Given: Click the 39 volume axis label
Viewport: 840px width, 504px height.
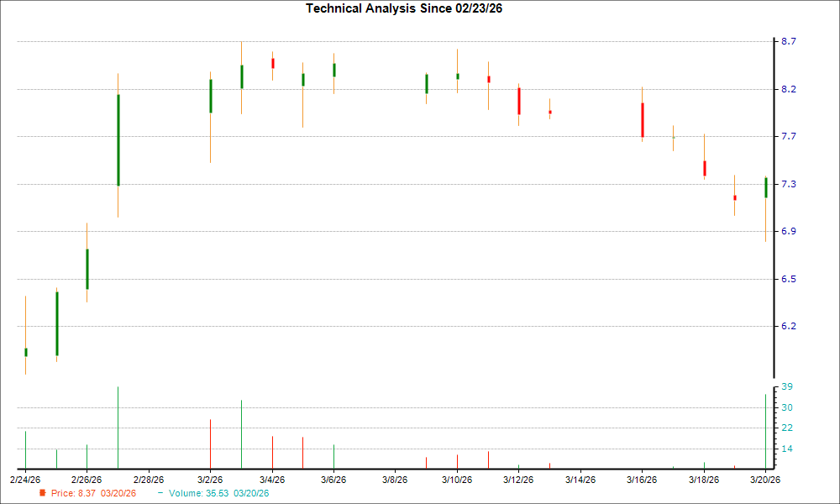Looking at the screenshot, I should coord(788,386).
